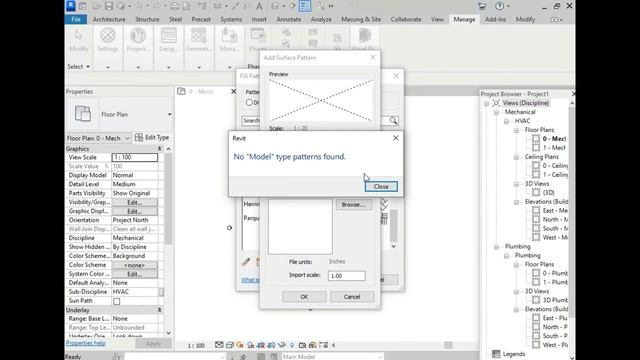Open the Floor Plan: 0 - Mech instance dropdown
Viewport: 640px width, 360px height.
[x=127, y=138]
